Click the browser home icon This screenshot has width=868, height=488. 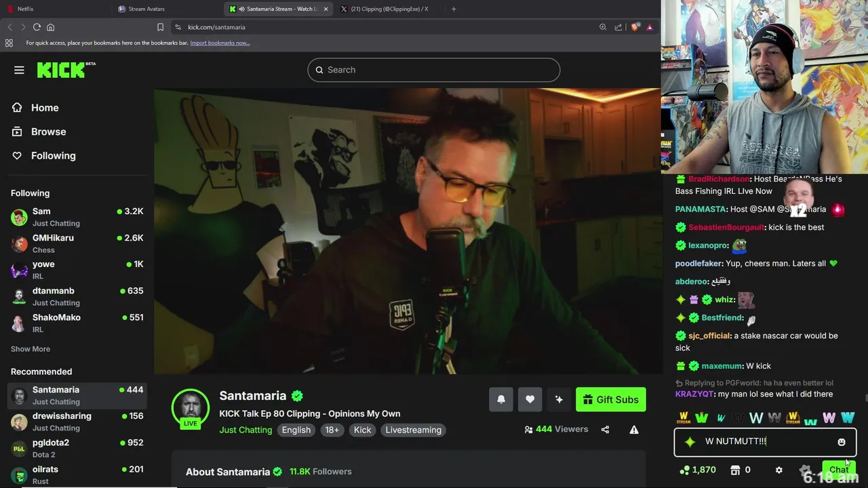click(x=50, y=27)
